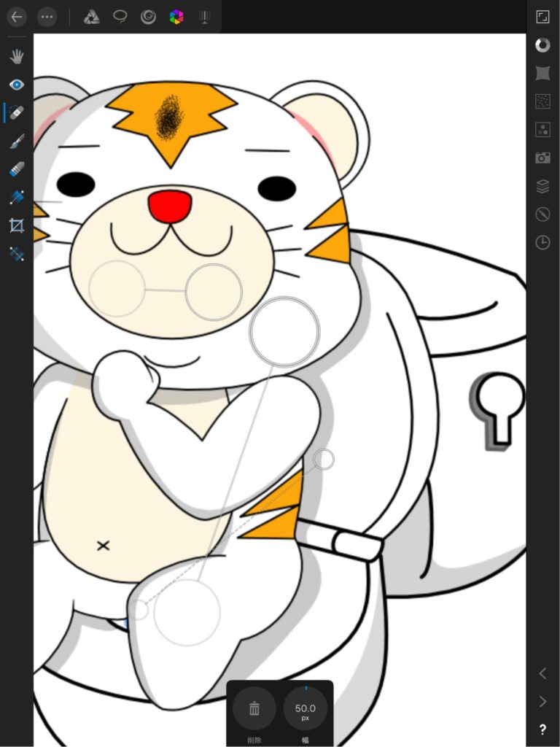Tap the back arrow to exit the document
This screenshot has width=560, height=747.
coord(17,17)
